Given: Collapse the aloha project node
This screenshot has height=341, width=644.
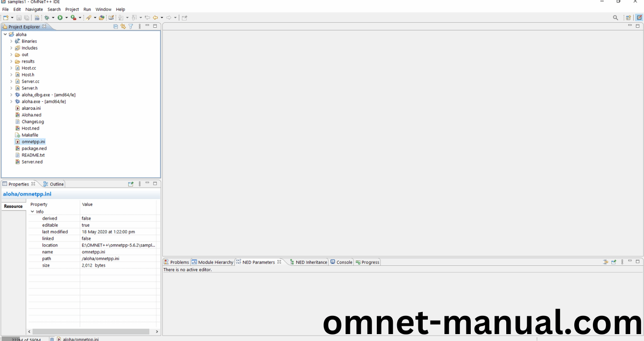Looking at the screenshot, I should (x=5, y=35).
